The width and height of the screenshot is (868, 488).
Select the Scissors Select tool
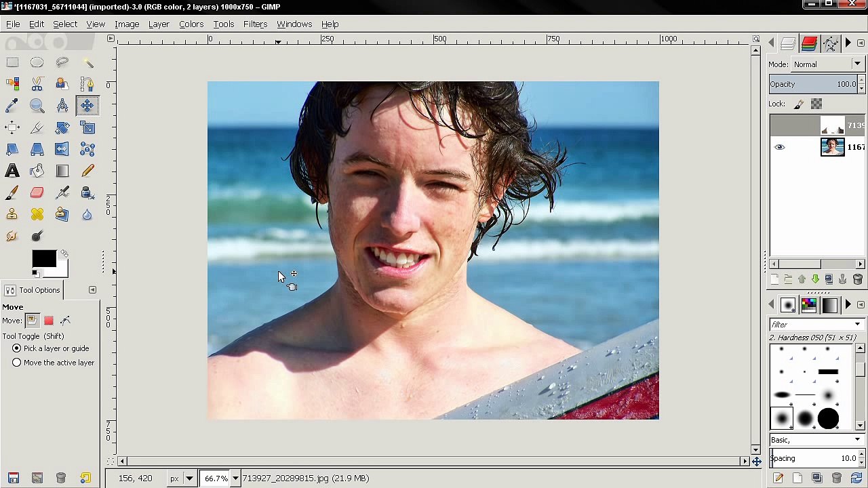click(37, 84)
